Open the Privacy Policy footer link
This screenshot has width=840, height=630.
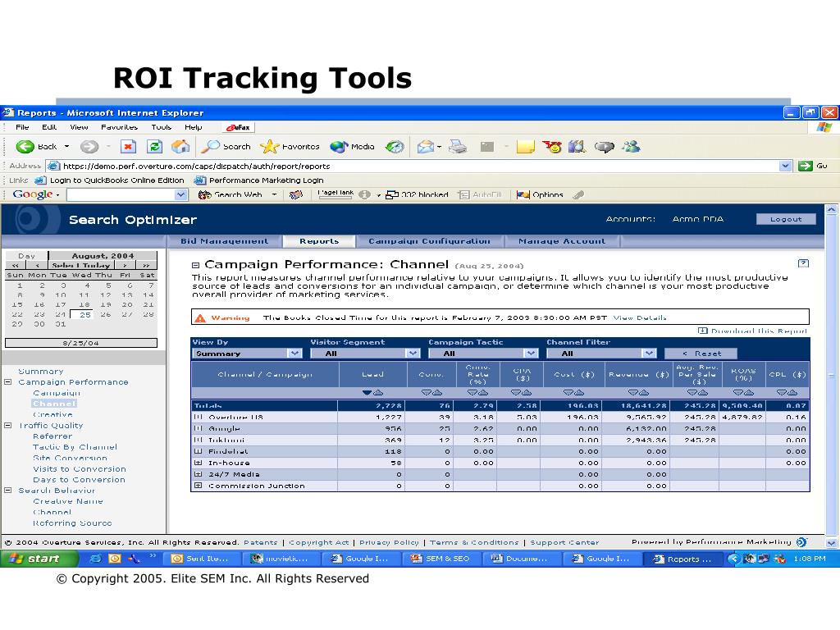389,542
